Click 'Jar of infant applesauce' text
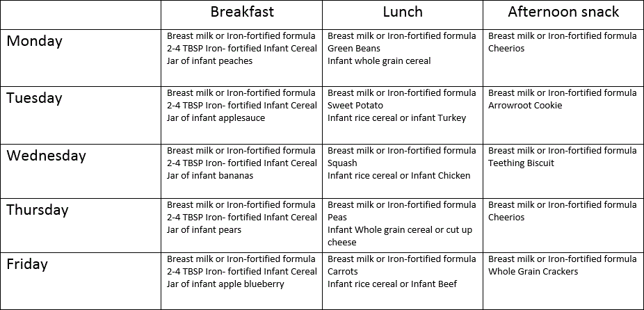Viewport: 644px width, 310px height. click(216, 118)
